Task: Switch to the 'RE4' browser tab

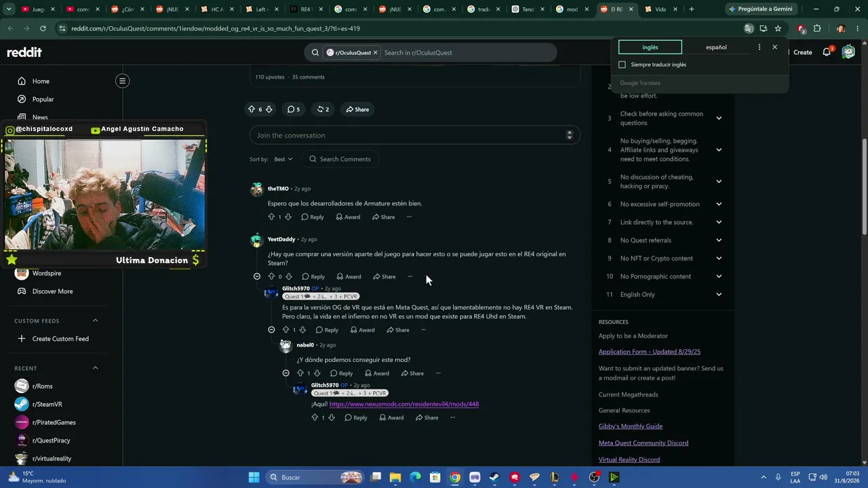Action: click(x=307, y=9)
